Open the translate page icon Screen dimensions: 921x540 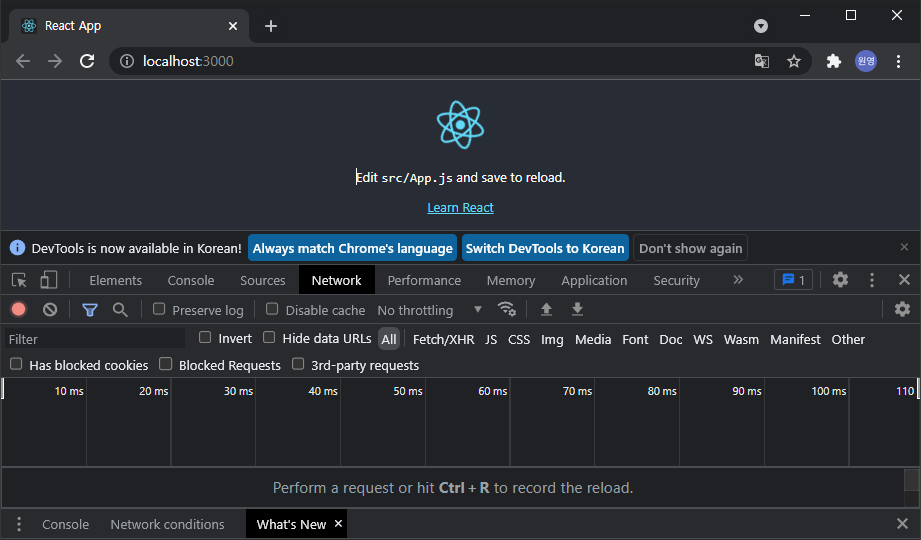tap(762, 61)
